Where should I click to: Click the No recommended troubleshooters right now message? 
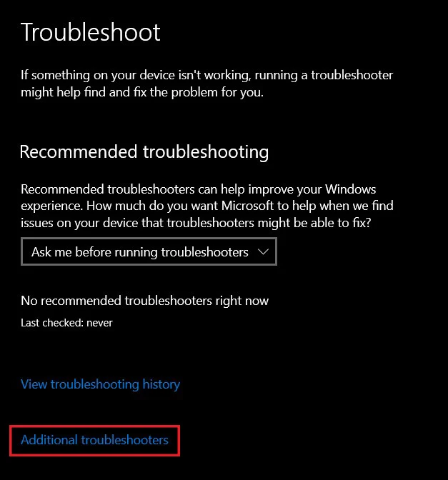[144, 301]
